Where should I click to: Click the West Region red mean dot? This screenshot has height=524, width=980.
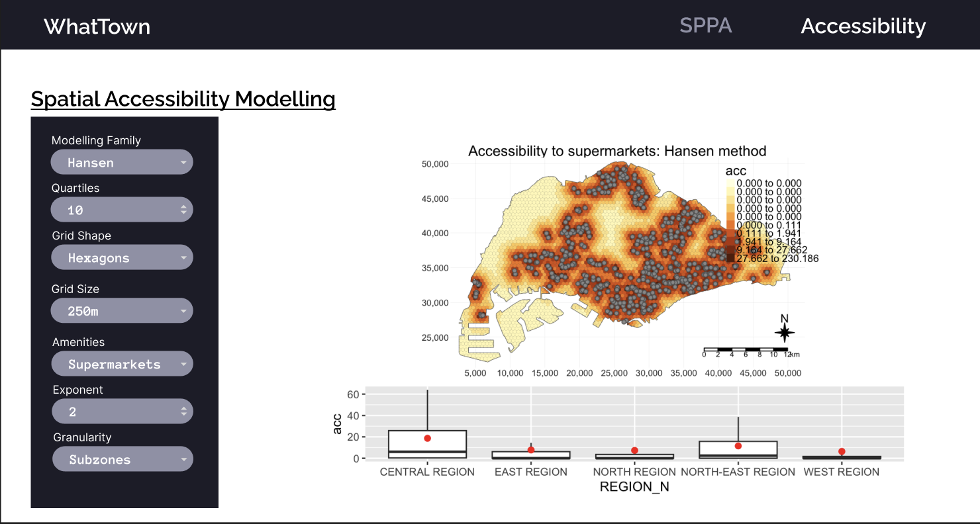[842, 451]
